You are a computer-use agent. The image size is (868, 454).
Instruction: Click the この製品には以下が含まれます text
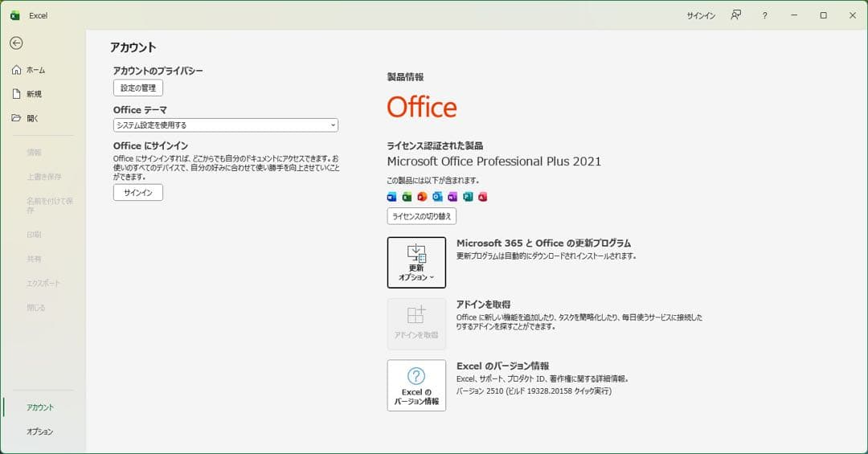coord(433,181)
